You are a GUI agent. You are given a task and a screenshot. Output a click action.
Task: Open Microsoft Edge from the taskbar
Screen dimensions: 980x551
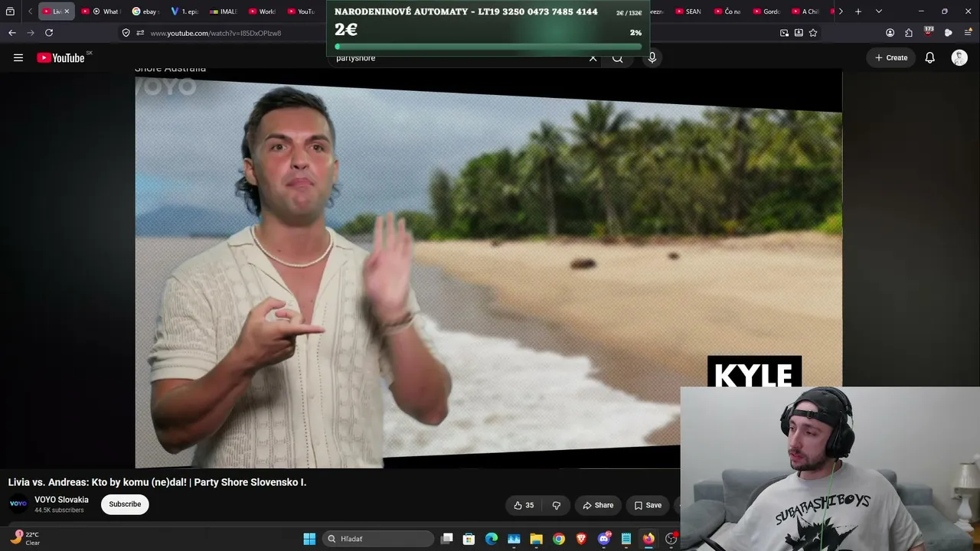point(492,539)
